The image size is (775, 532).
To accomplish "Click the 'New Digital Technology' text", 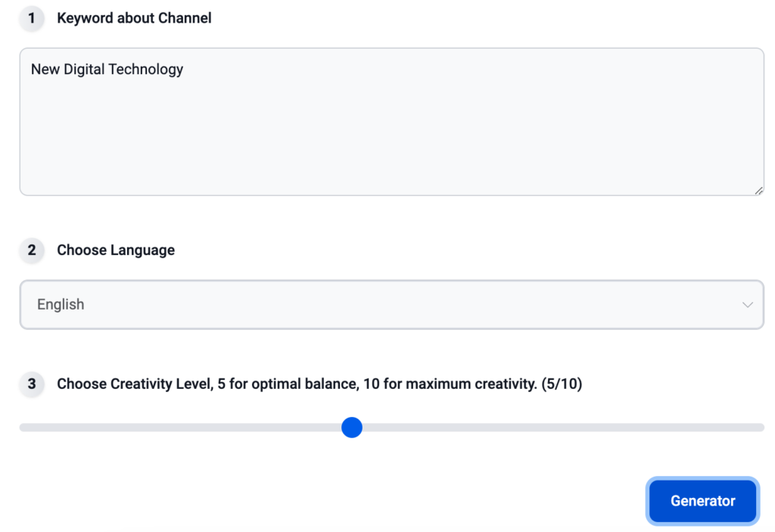I will [x=107, y=70].
